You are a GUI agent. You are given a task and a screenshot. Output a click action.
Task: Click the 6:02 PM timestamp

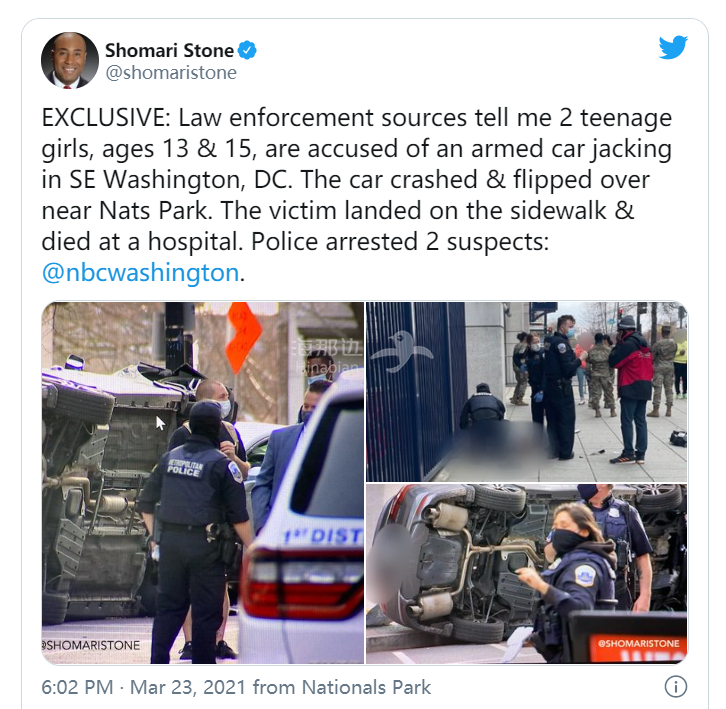(x=77, y=687)
